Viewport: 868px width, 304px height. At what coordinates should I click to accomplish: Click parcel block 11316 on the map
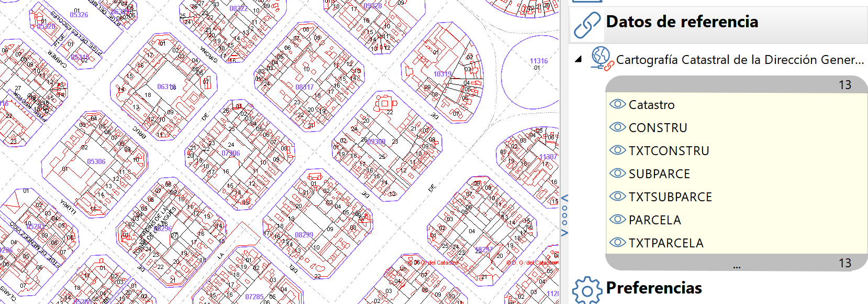538,73
